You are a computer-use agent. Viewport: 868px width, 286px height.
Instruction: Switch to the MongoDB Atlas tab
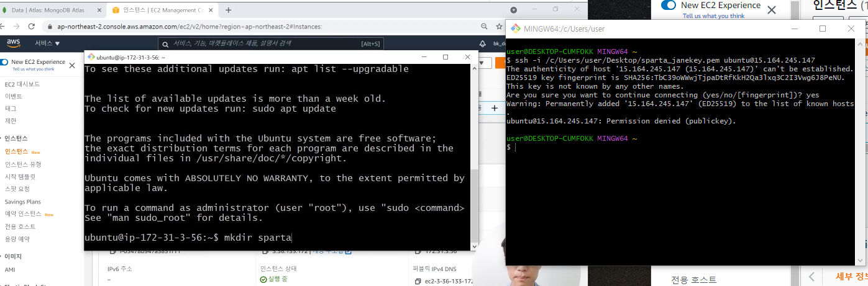coord(53,11)
